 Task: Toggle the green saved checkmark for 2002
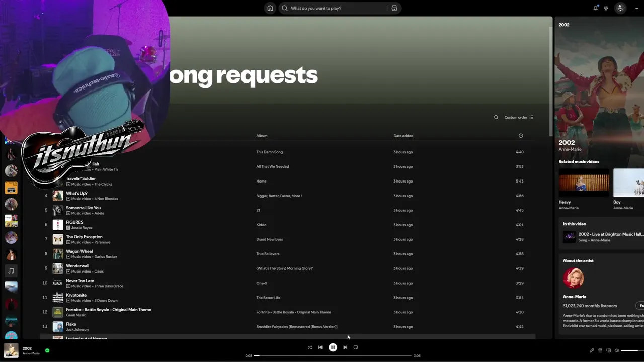click(47, 350)
